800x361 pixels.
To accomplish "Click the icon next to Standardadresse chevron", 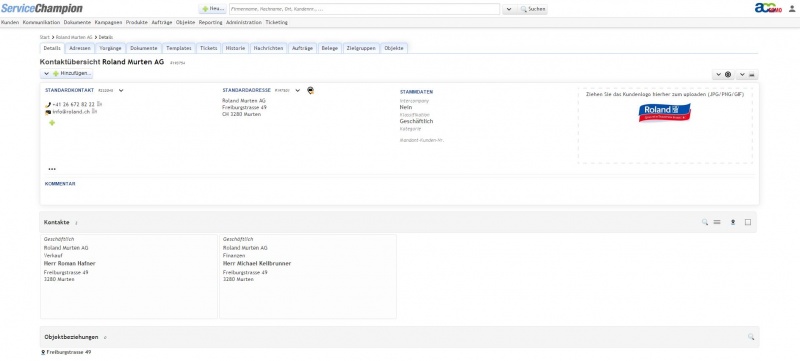I will [310, 90].
